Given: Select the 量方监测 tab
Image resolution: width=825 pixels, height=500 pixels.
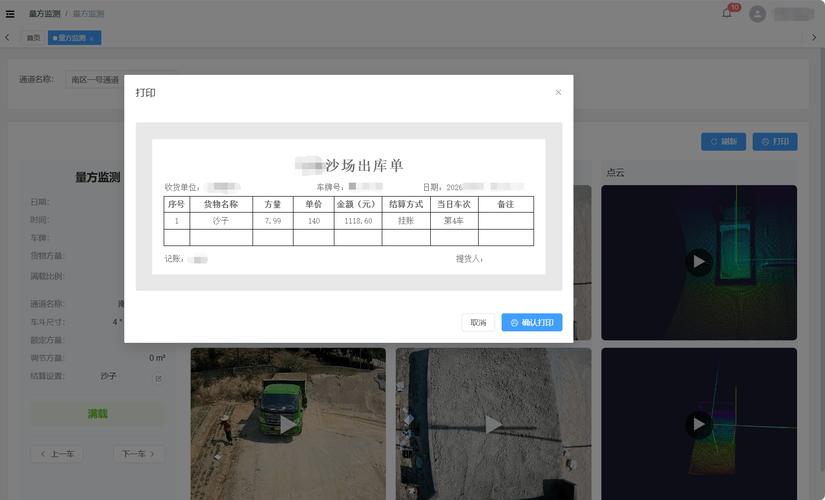Looking at the screenshot, I should pyautogui.click(x=72, y=38).
